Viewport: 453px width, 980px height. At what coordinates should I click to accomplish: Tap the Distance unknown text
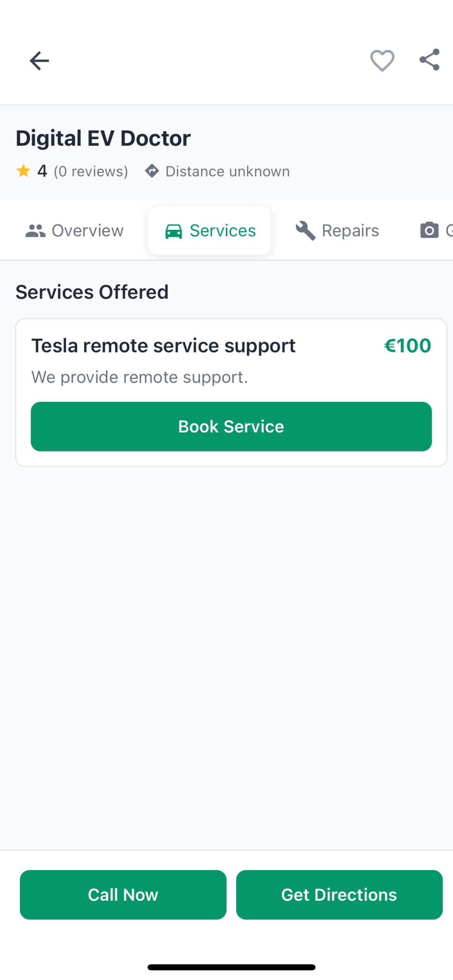[x=228, y=171]
